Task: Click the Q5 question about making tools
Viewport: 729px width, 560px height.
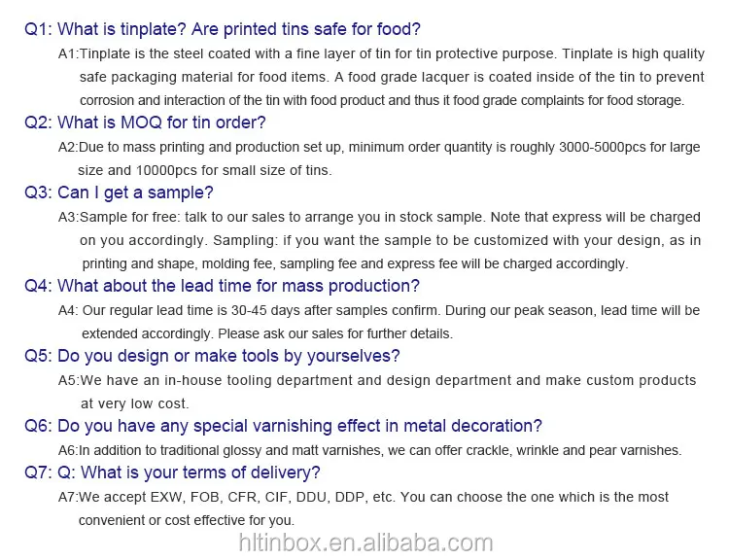Action: [x=212, y=356]
